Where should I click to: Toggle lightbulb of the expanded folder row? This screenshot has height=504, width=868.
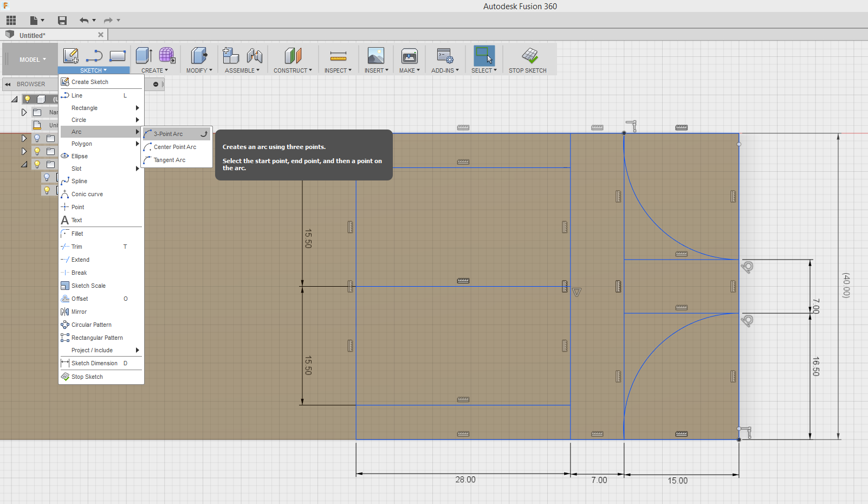pyautogui.click(x=37, y=164)
